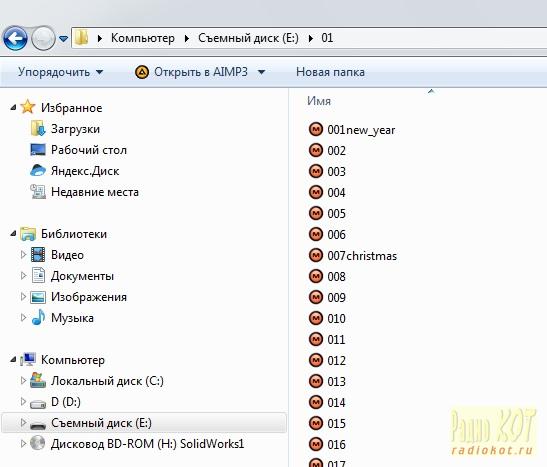Open the dropdown arrow beside Открыть в AIMP3
547x467 pixels.
tap(261, 72)
